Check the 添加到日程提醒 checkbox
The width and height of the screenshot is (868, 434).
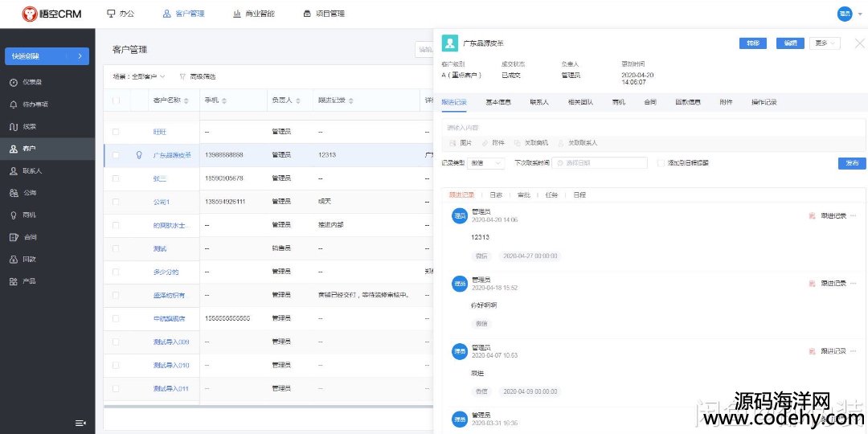(x=661, y=163)
